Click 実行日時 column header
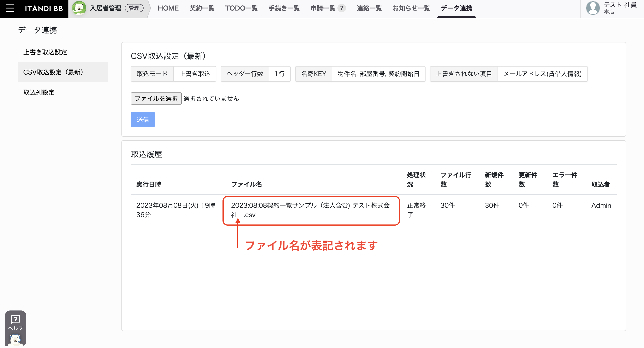 coord(148,184)
